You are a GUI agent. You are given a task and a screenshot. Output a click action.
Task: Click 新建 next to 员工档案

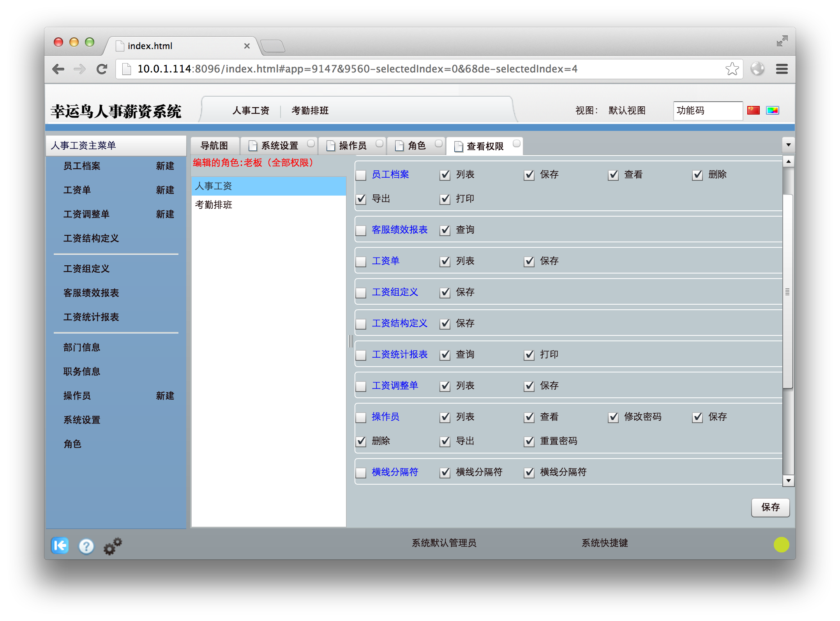click(x=165, y=166)
